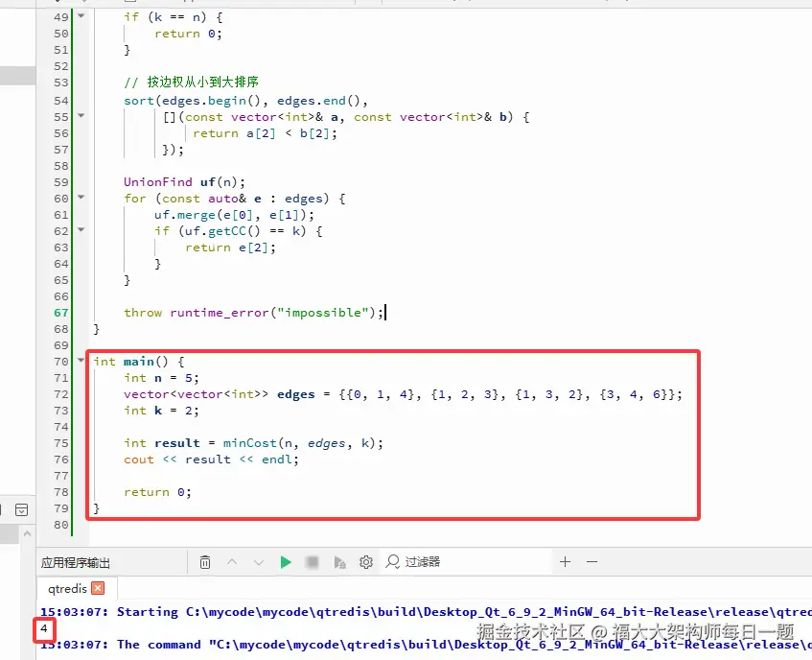Go to next item with down arrow
The height and width of the screenshot is (660, 812).
click(x=259, y=562)
